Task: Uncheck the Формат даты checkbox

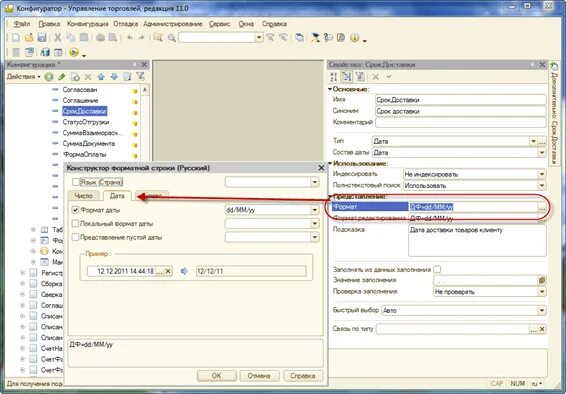Action: pyautogui.click(x=75, y=210)
